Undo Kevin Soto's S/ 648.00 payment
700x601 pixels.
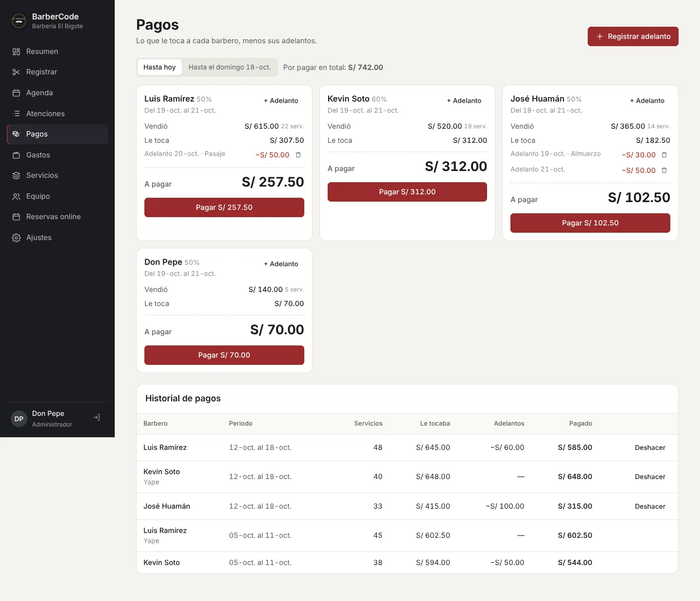click(x=650, y=477)
